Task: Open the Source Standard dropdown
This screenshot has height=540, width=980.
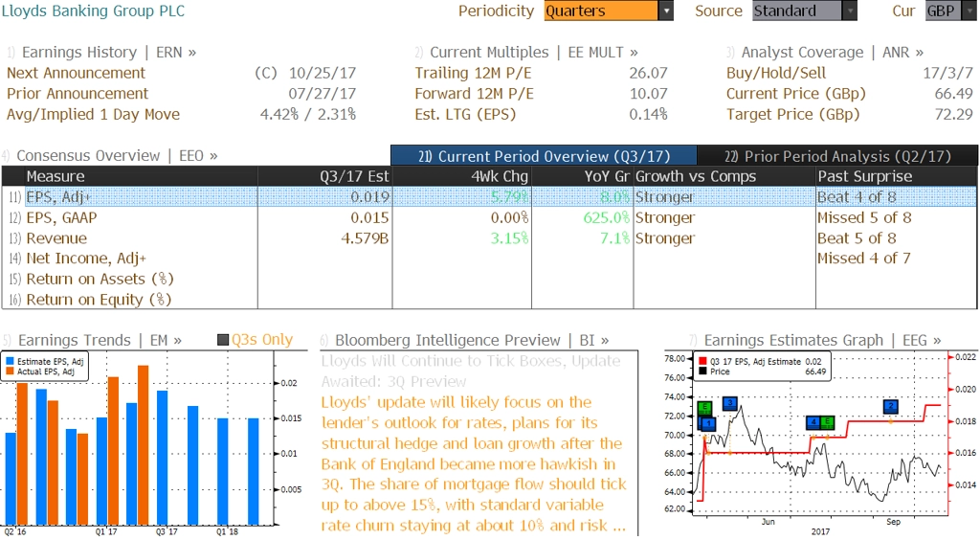Action: click(804, 11)
